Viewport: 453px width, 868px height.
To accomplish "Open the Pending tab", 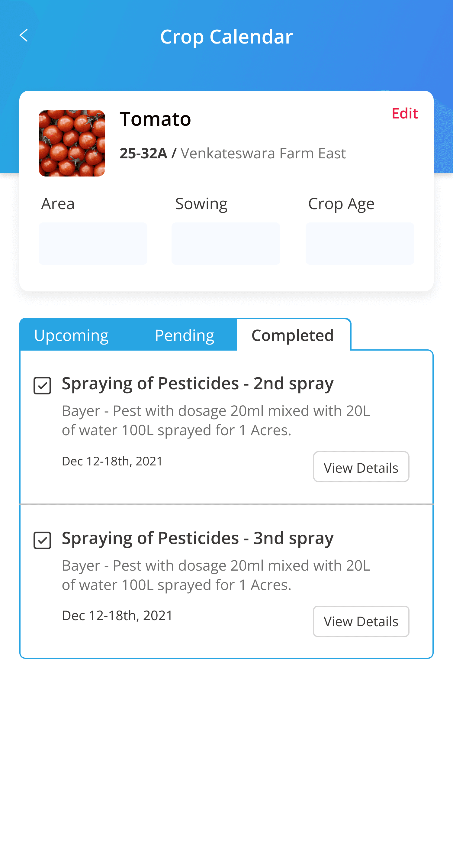I will click(x=184, y=335).
